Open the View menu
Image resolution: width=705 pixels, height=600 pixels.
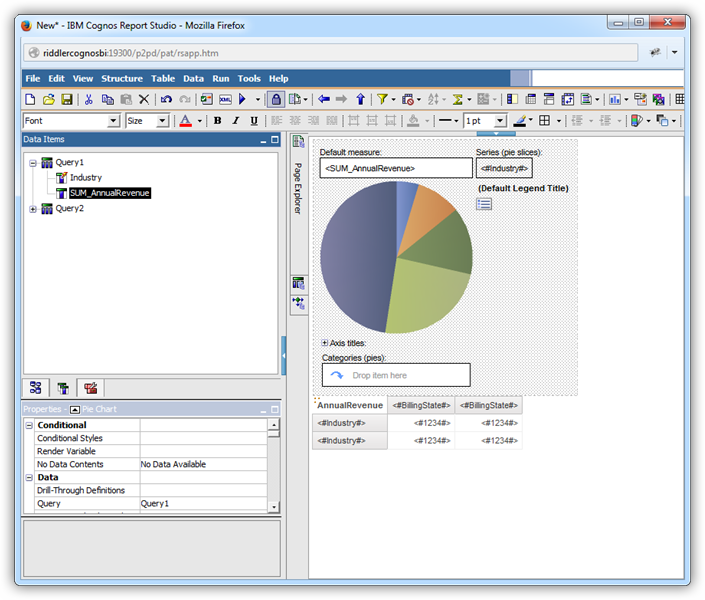(x=83, y=78)
